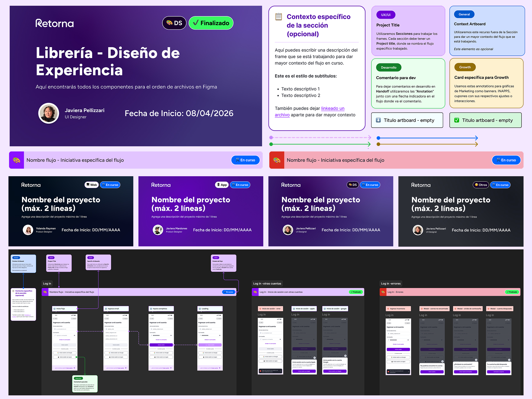
Task: Click the 'Log in -errores' section label
Action: pyautogui.click(x=391, y=284)
